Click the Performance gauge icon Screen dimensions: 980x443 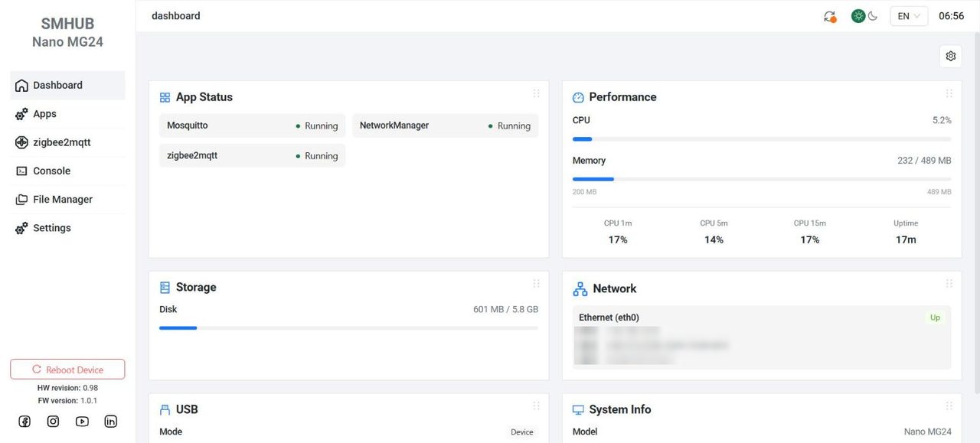click(578, 98)
